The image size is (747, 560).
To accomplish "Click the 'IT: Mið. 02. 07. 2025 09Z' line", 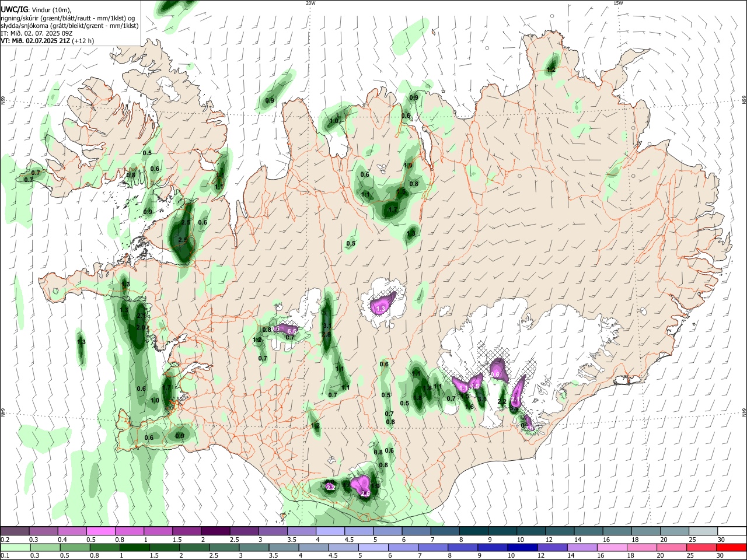I will click(37, 33).
